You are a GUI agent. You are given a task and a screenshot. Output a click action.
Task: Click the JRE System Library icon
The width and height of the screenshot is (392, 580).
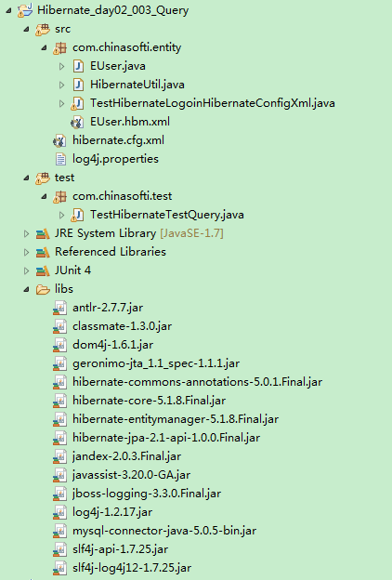(x=43, y=234)
